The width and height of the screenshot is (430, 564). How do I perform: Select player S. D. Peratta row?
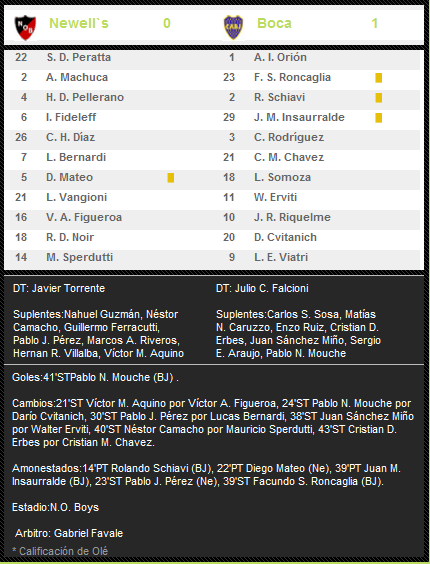click(x=109, y=58)
